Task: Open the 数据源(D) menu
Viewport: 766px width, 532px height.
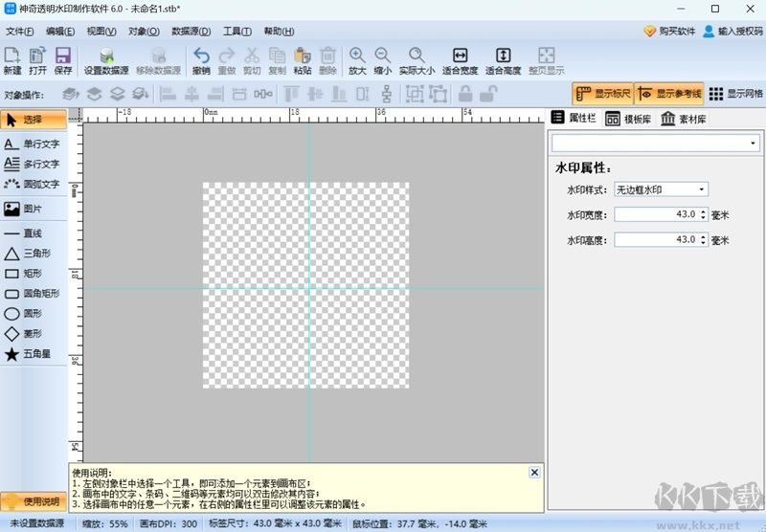Action: (x=191, y=31)
